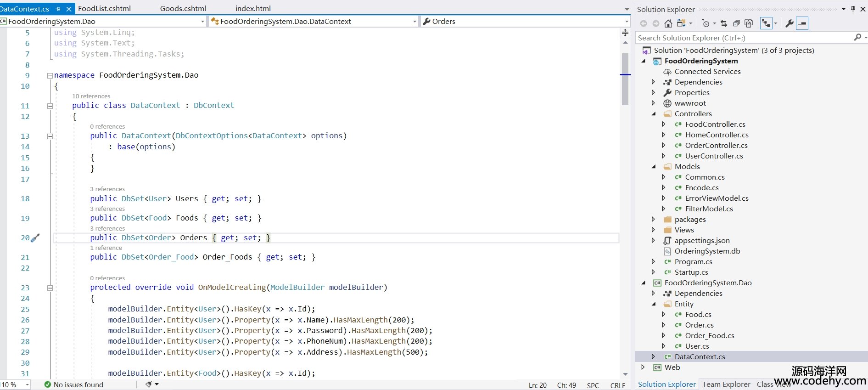Switch to Goods.cshtml tab

tap(183, 8)
